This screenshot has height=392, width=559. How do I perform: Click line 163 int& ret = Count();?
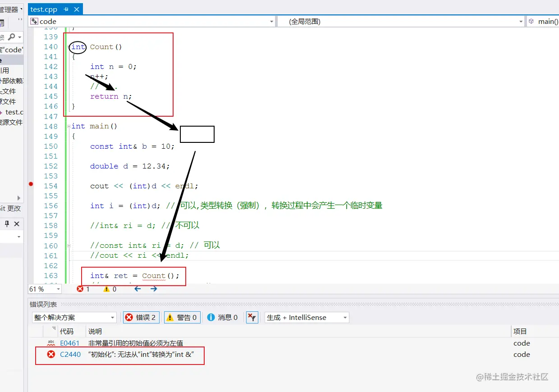(x=134, y=276)
